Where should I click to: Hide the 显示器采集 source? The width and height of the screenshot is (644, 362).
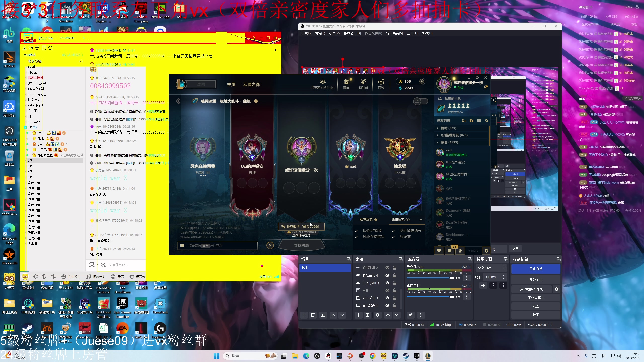[387, 305]
